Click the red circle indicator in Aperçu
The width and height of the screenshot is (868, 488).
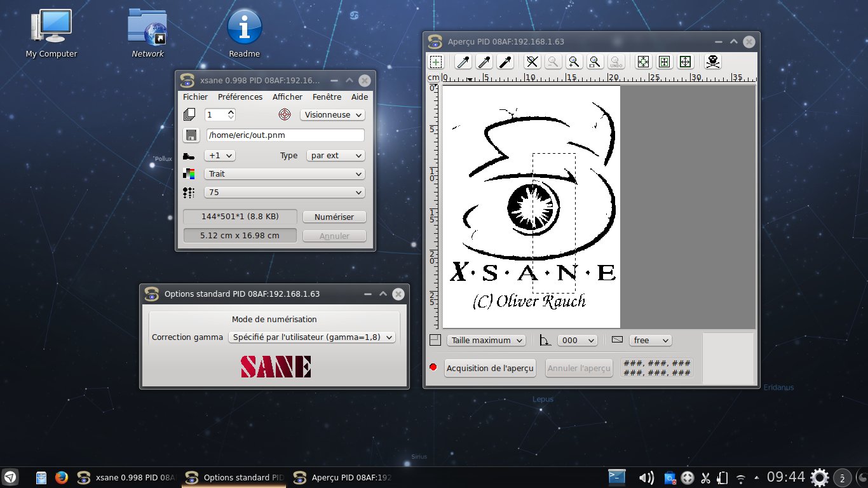click(x=433, y=367)
